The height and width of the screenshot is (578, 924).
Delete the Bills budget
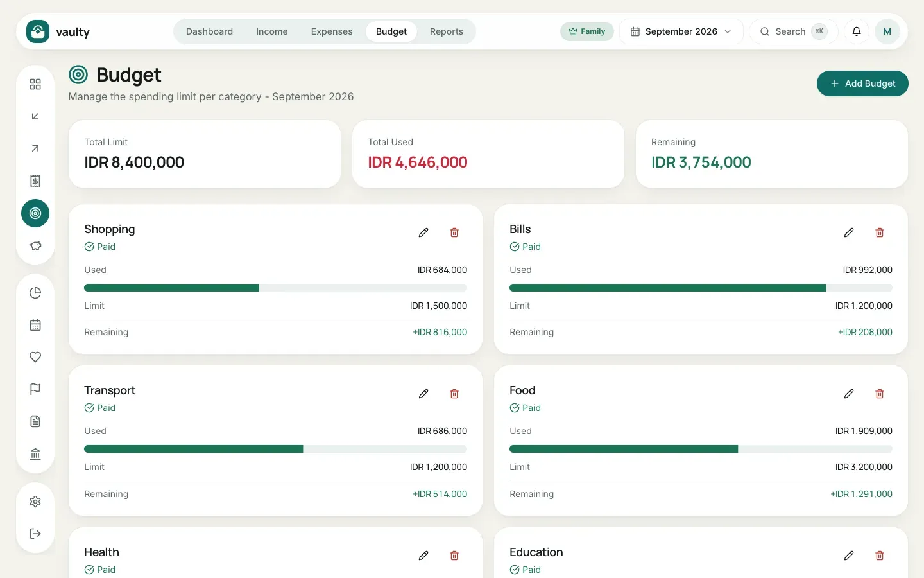click(880, 232)
